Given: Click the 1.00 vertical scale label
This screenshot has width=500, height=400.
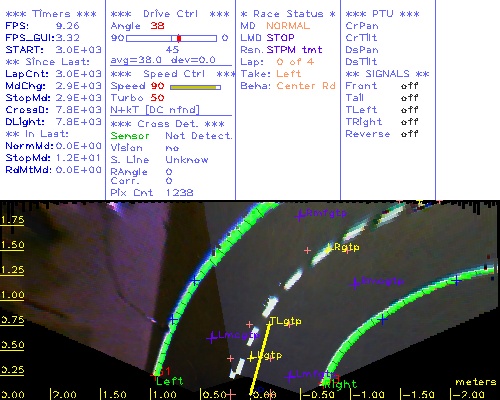Looking at the screenshot, I should [x=12, y=295].
